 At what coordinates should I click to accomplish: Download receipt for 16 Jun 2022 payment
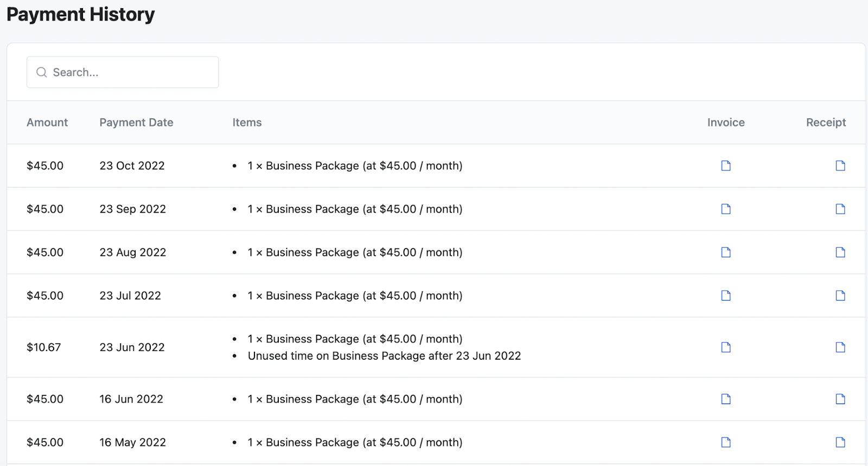tap(840, 399)
